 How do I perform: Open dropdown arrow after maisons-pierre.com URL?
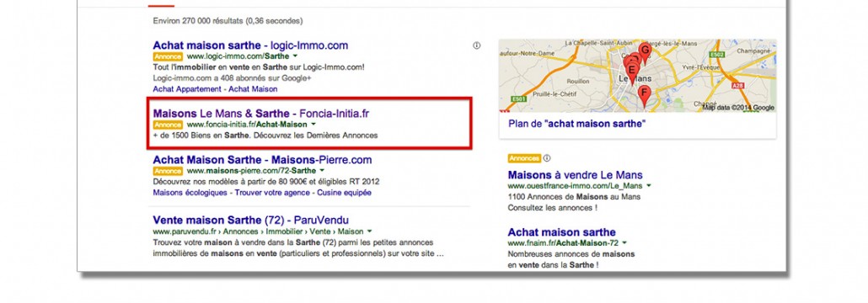pos(322,171)
